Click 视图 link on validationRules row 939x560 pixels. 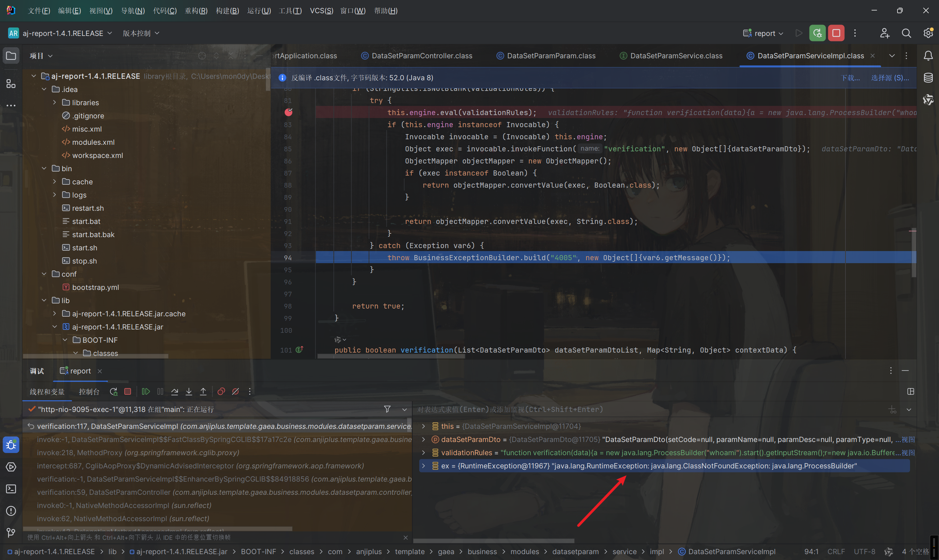click(908, 453)
